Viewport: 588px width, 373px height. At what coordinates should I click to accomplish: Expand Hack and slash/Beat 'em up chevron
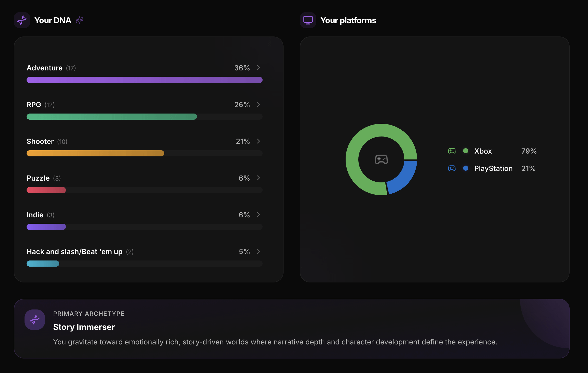coord(258,251)
